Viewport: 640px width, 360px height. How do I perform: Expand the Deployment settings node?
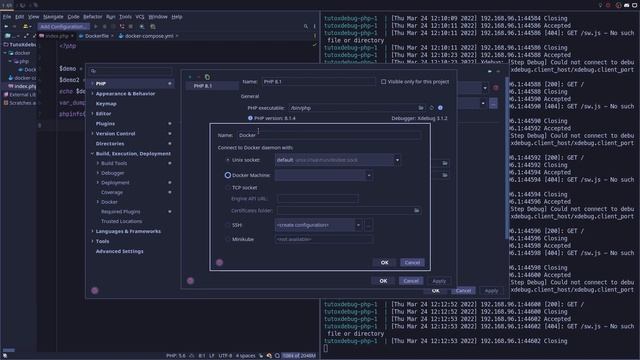(98, 182)
